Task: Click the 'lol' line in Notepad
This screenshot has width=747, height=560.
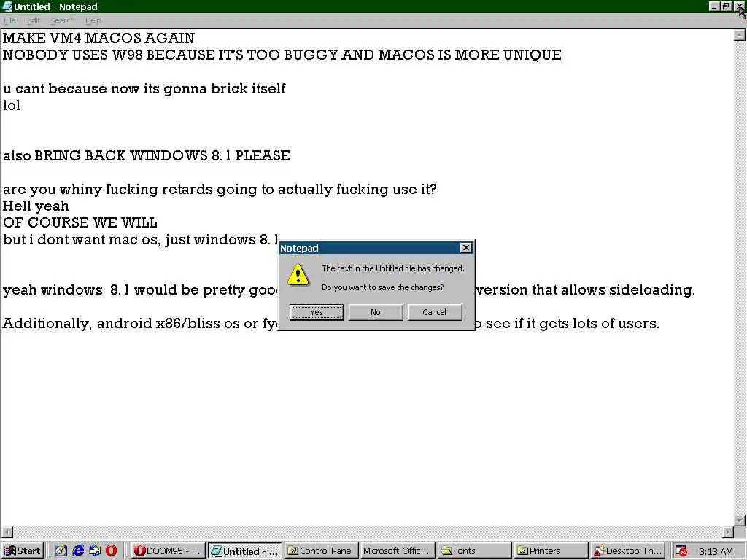Action: tap(12, 105)
